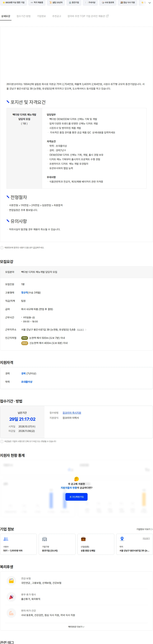Click the '구내식당' chip

pos(90,3)
